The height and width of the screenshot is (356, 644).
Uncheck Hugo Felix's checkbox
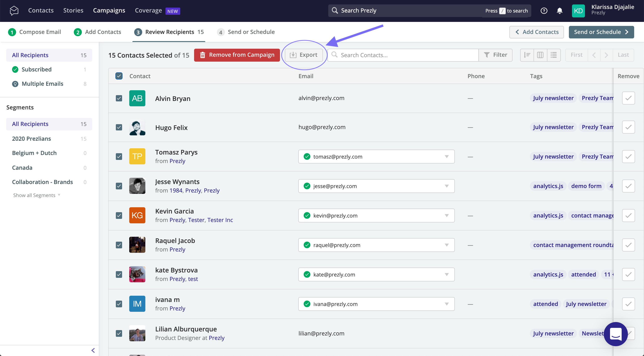click(119, 127)
